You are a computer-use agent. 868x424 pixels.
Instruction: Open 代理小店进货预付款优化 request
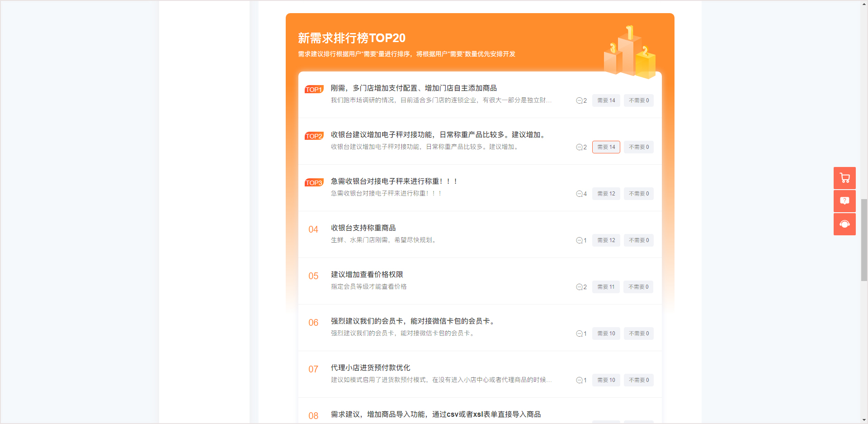pos(370,368)
